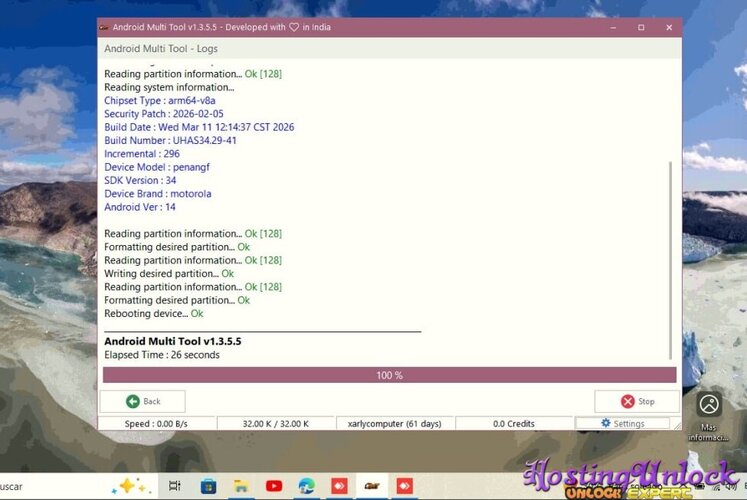The width and height of the screenshot is (747, 500).
Task: Maximize the Android Multi Tool window
Action: [x=641, y=28]
